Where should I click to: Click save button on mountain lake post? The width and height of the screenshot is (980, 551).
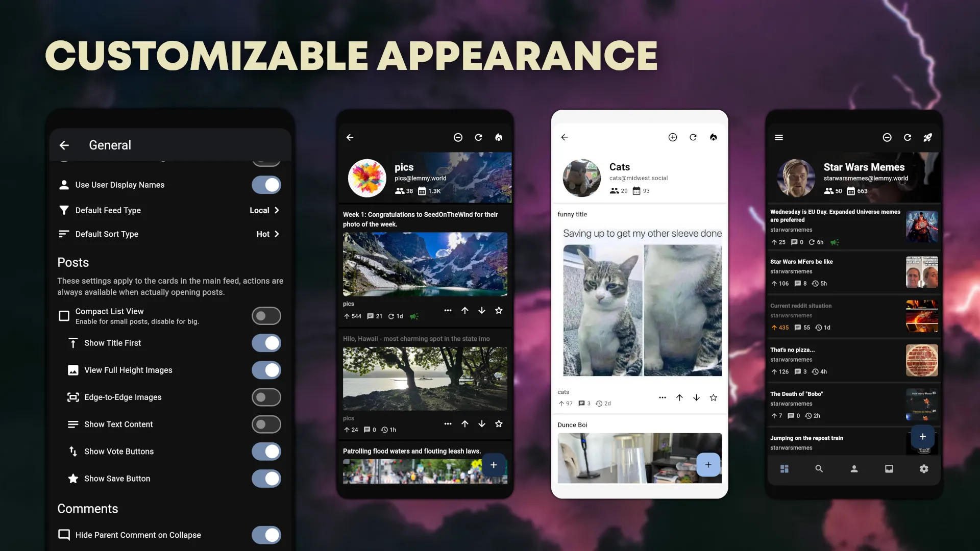(499, 310)
